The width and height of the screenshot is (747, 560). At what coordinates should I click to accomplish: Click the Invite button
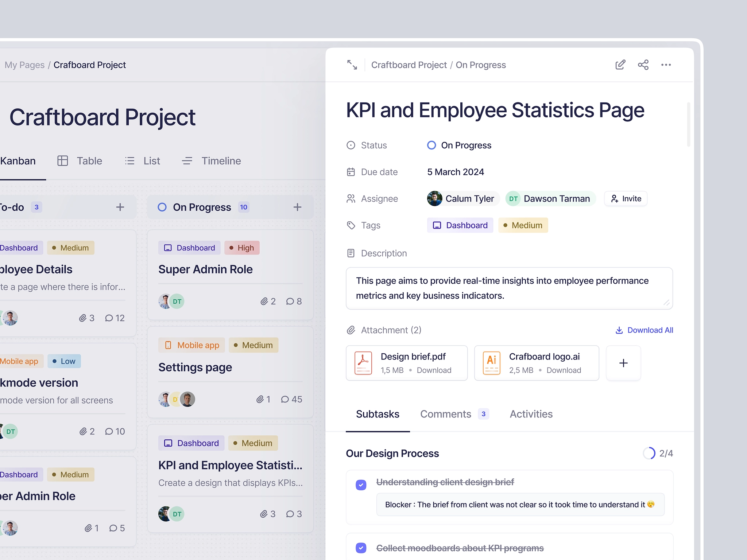625,198
